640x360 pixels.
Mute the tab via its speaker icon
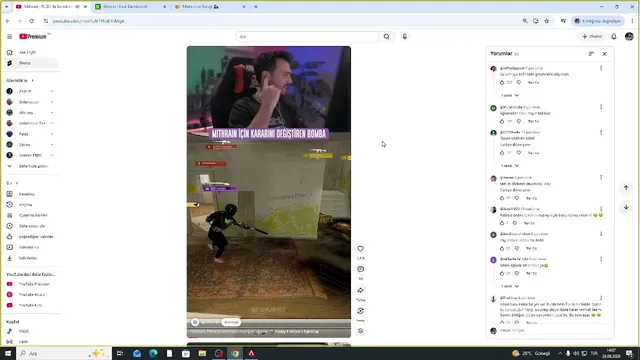77,7
